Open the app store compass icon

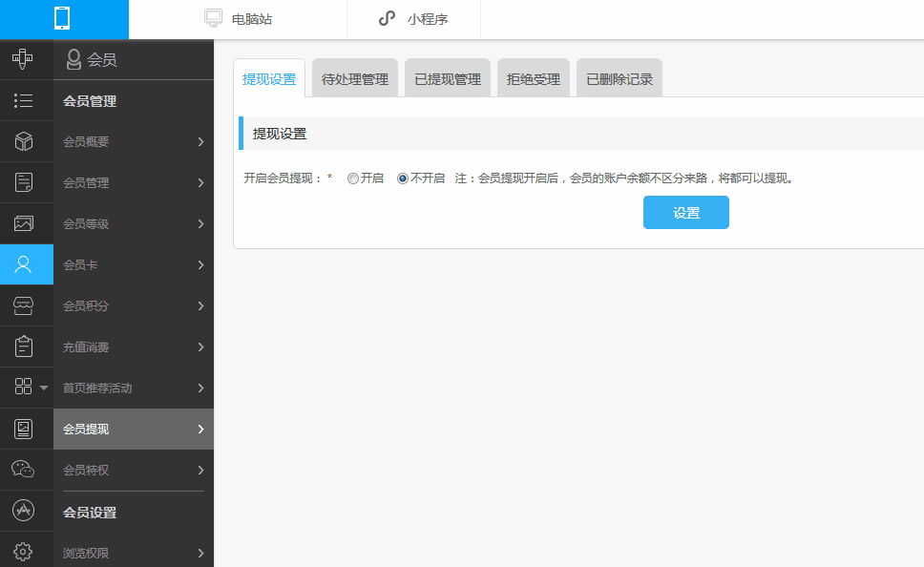tap(23, 511)
